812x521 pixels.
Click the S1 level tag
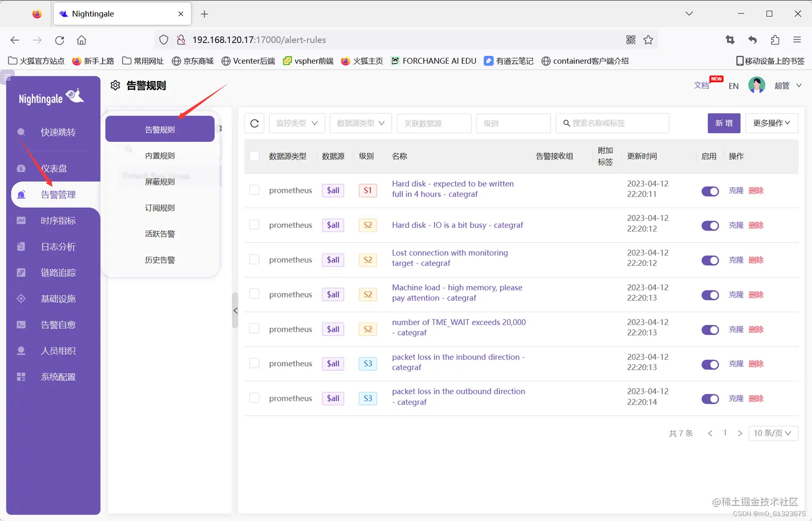pos(368,190)
